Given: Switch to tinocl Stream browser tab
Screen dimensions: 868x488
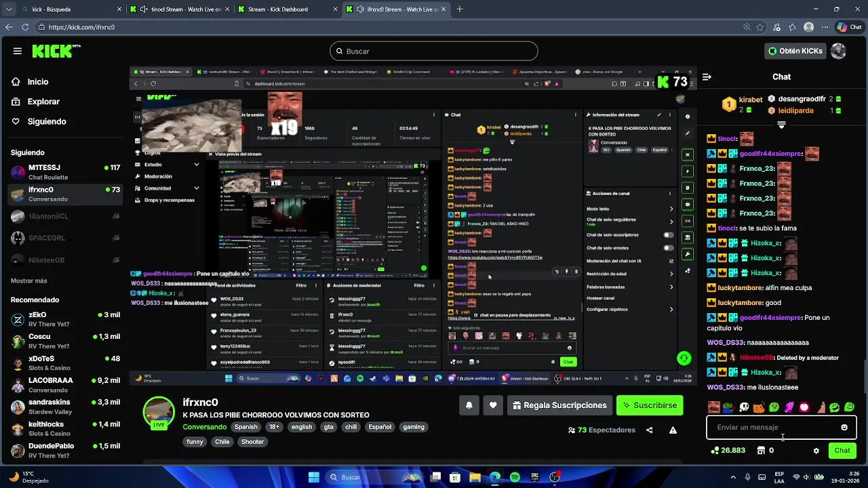Looking at the screenshot, I should pos(180,9).
